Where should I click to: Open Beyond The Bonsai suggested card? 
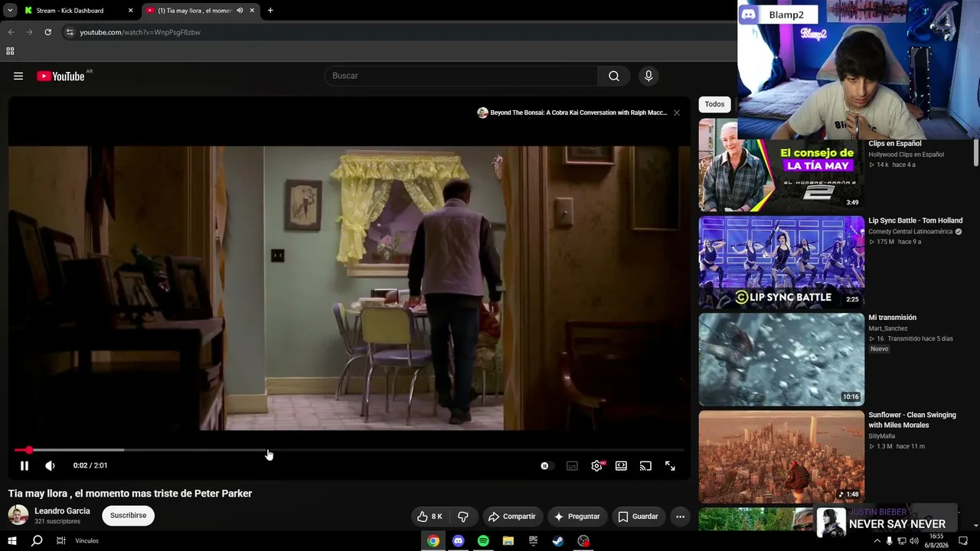pos(572,112)
